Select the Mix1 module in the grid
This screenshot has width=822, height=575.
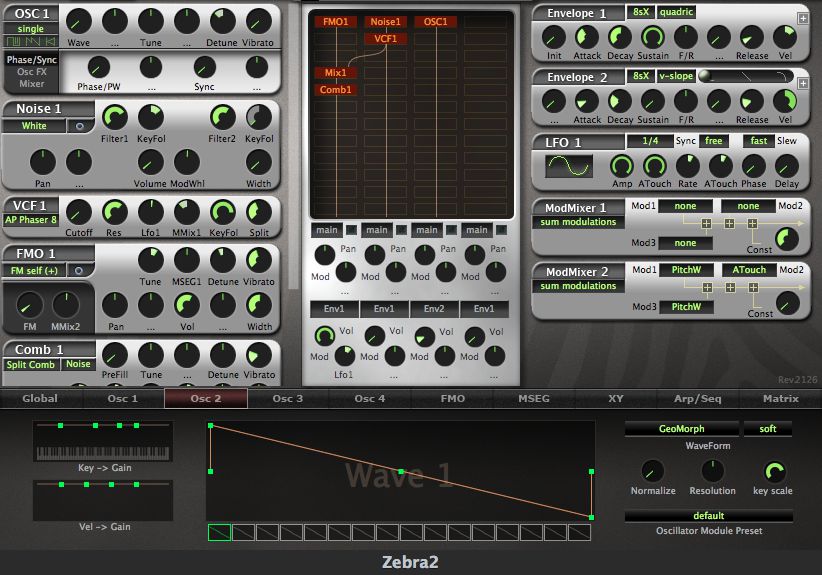pos(336,73)
